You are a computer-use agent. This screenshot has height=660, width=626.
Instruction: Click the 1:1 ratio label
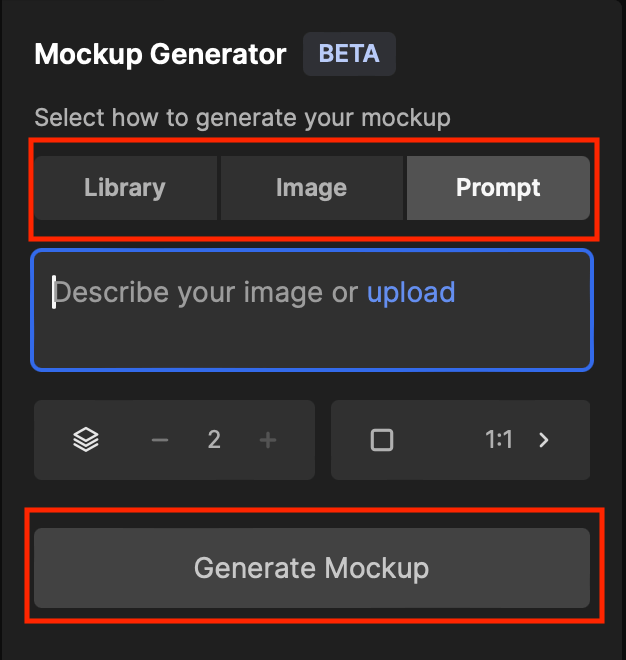click(x=499, y=440)
